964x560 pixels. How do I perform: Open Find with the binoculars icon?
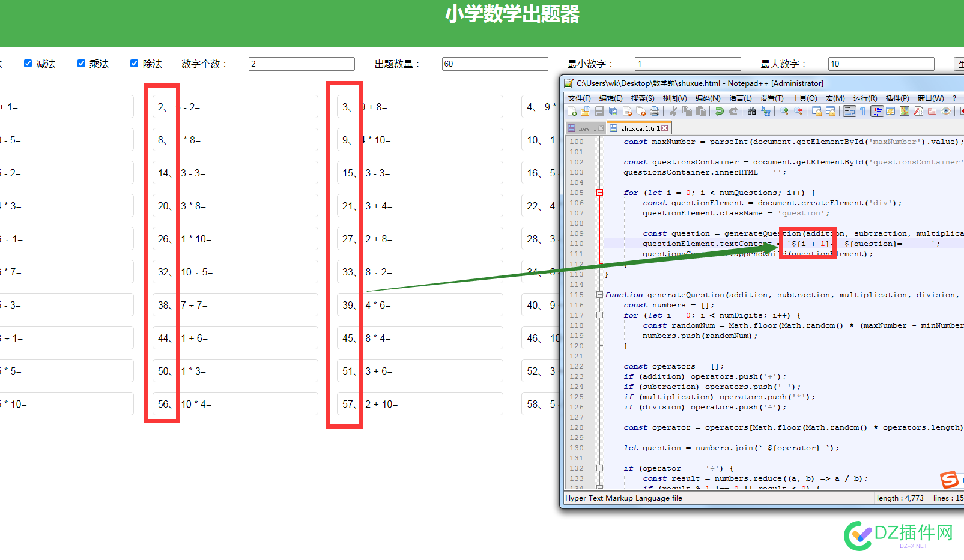pyautogui.click(x=751, y=111)
